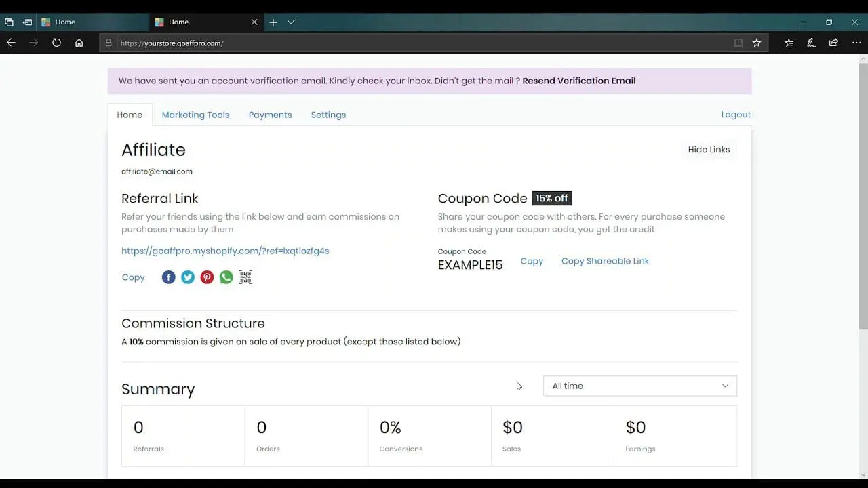The width and height of the screenshot is (868, 488).
Task: Open the referral QR code icon
Action: point(245,277)
